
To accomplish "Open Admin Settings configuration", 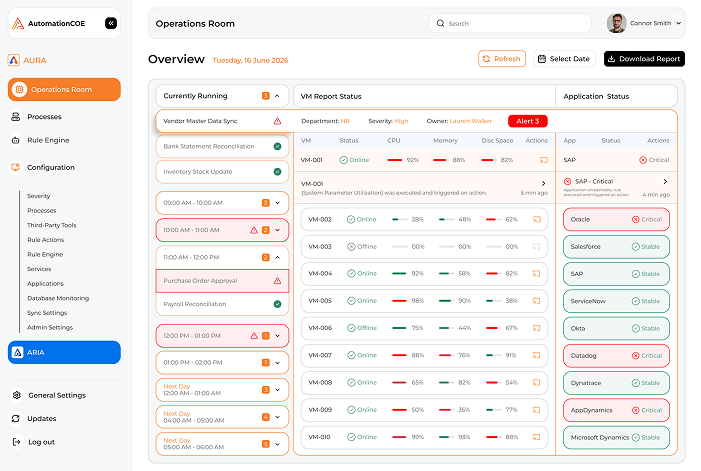I will 50,328.
